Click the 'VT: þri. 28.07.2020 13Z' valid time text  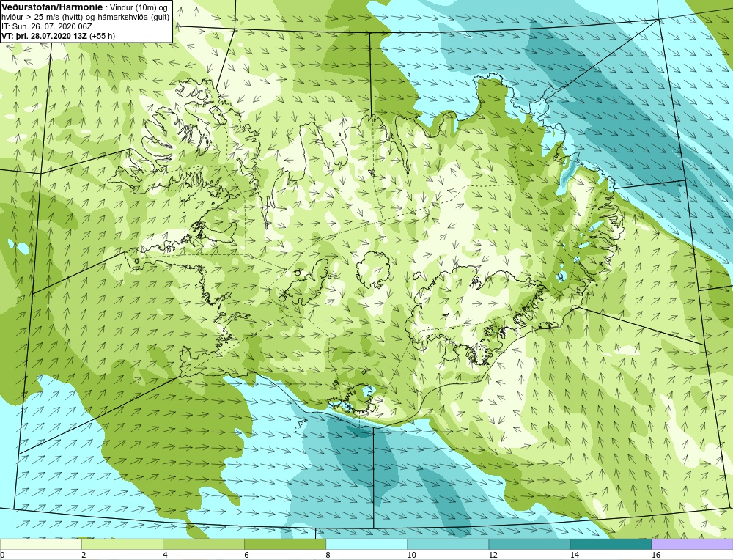(45, 36)
